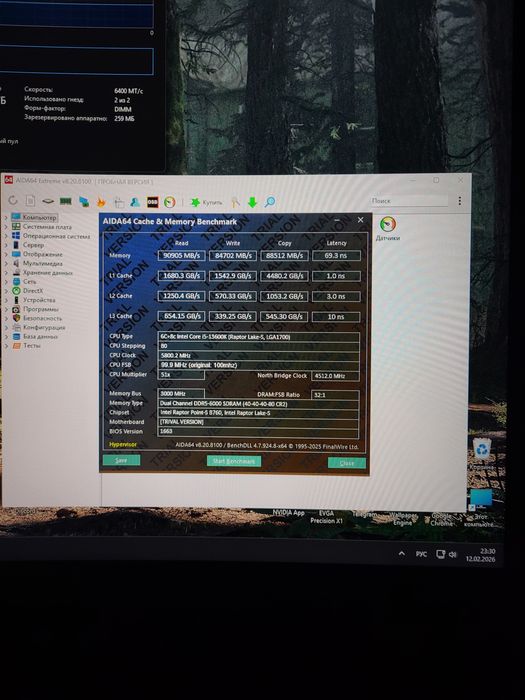Click the L3 Cache Write value 339.25 GB/s
Screen dimensions: 525x700
click(233, 316)
